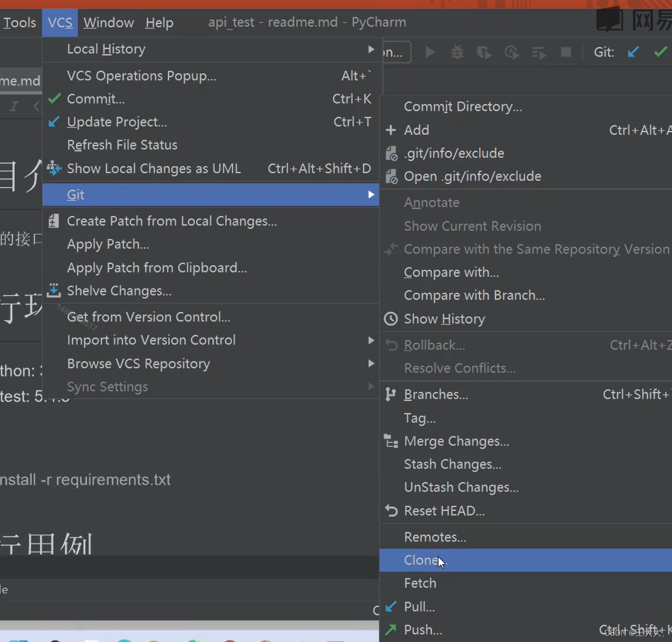Click the Stop square icon
Image resolution: width=672 pixels, height=642 pixels.
566,51
